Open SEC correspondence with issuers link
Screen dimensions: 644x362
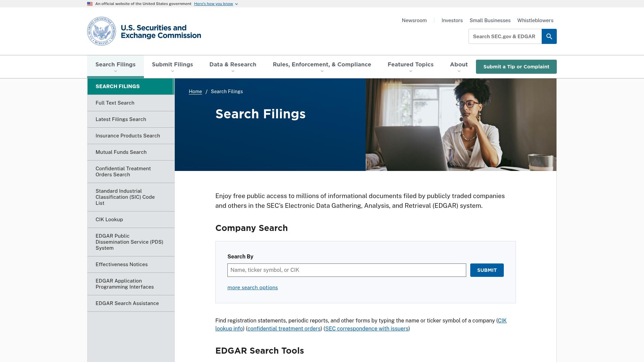[x=367, y=329]
